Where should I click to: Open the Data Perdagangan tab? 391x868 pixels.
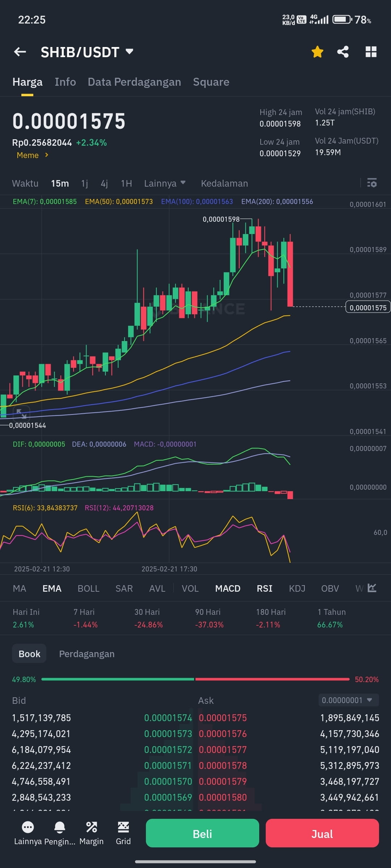click(134, 82)
